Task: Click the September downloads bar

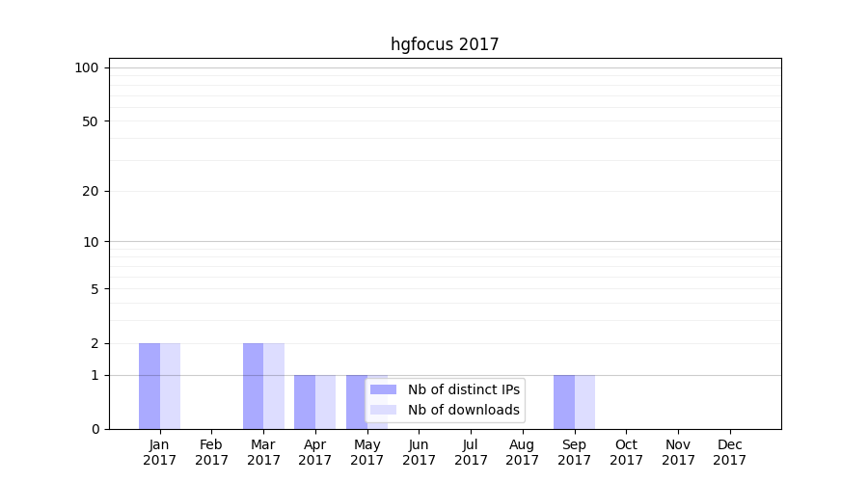Action: click(x=584, y=402)
